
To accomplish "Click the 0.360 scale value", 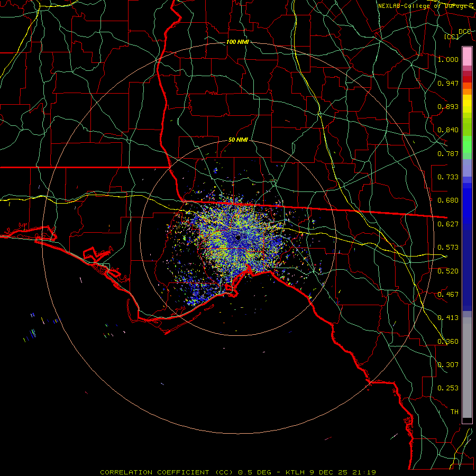I will [x=448, y=342].
